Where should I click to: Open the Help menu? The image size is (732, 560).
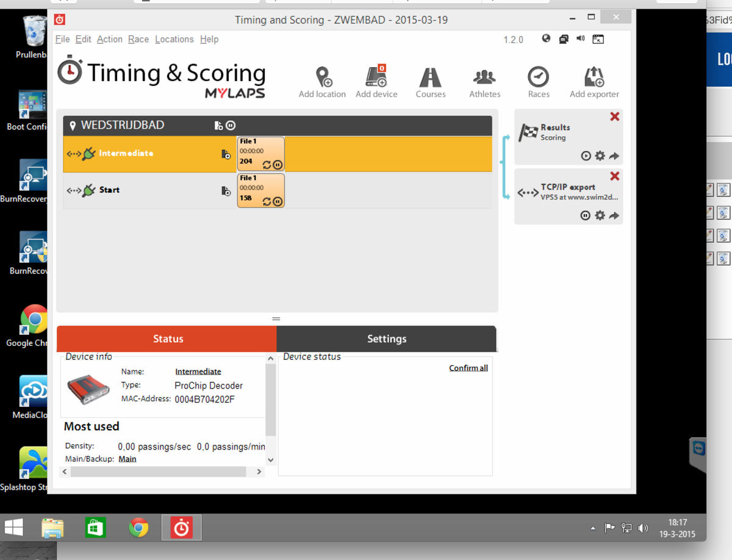click(209, 39)
